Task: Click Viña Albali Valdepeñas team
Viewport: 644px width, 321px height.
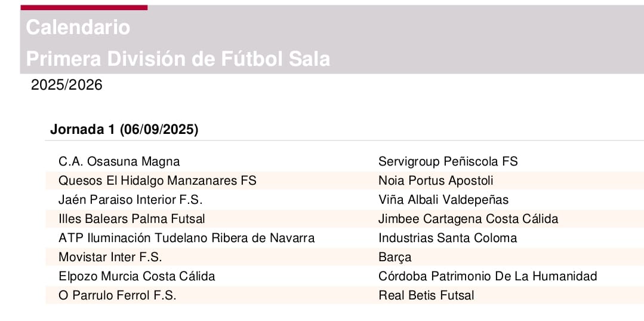Action: pyautogui.click(x=443, y=200)
